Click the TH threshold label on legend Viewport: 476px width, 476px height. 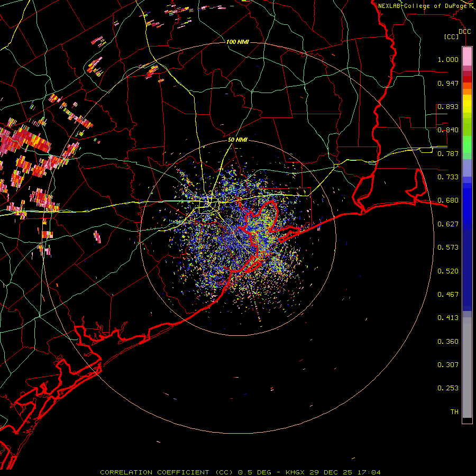click(x=454, y=412)
